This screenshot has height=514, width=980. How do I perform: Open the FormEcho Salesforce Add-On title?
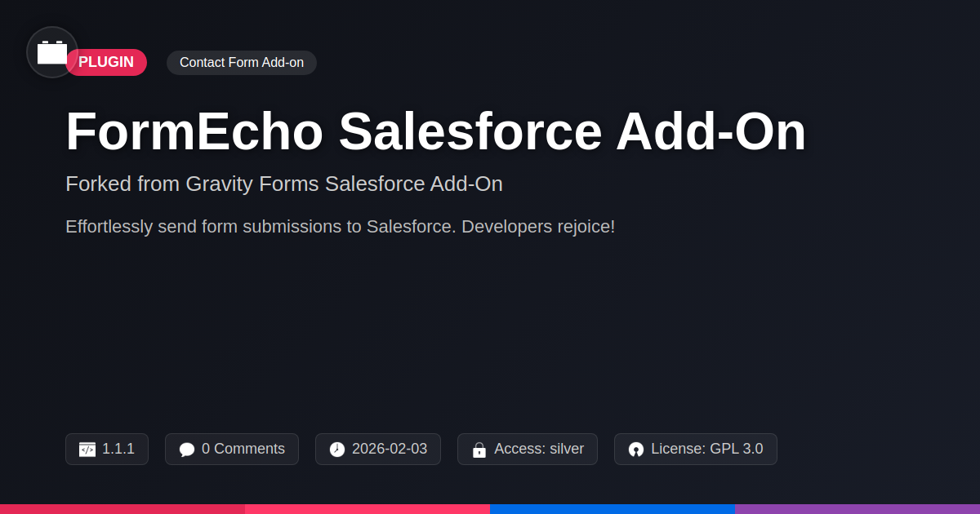(x=436, y=131)
